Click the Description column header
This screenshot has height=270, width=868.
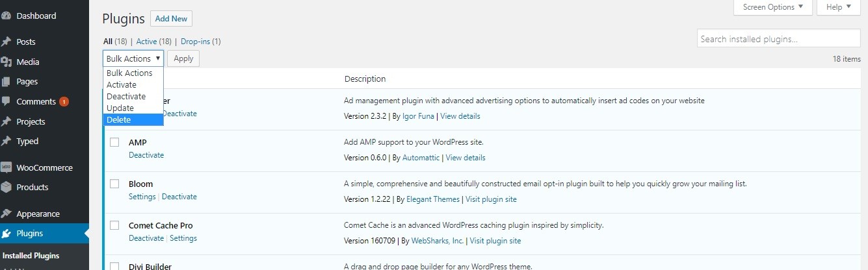pos(365,79)
